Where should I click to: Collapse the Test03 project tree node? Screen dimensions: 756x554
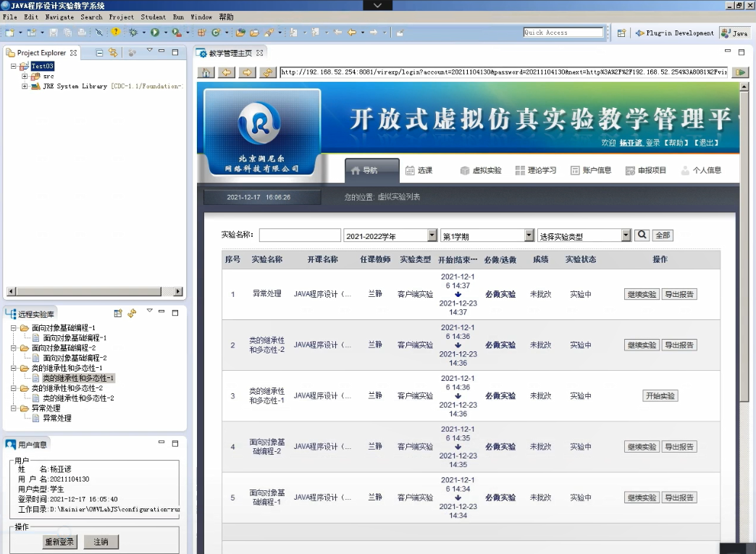coord(14,67)
